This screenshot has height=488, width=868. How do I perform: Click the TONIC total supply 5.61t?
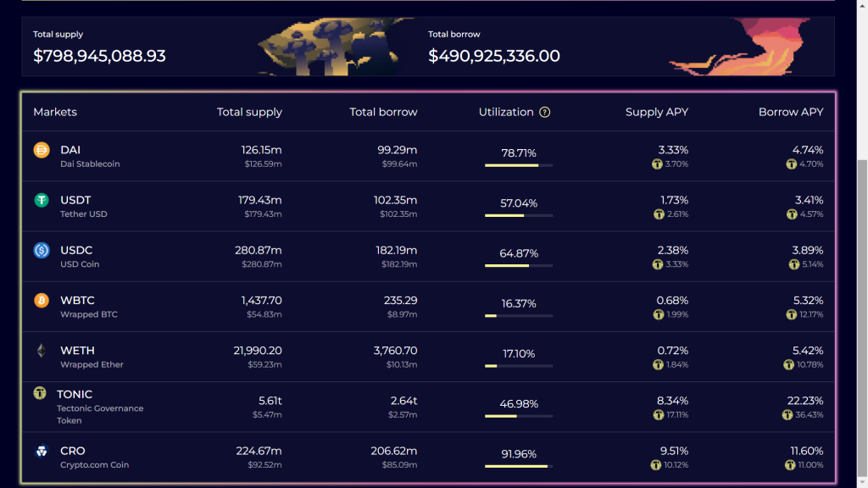tap(270, 400)
